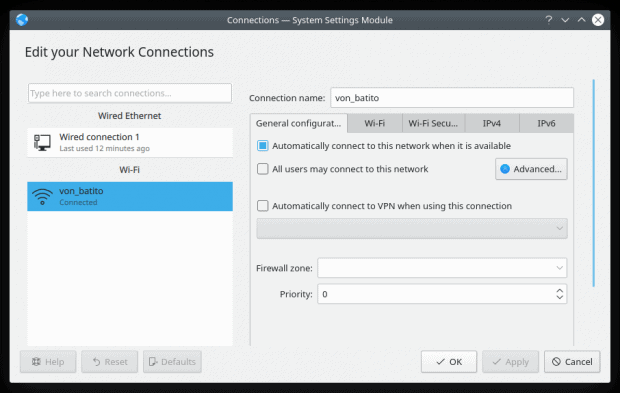Increase the Priority value with the up arrow

(x=560, y=290)
